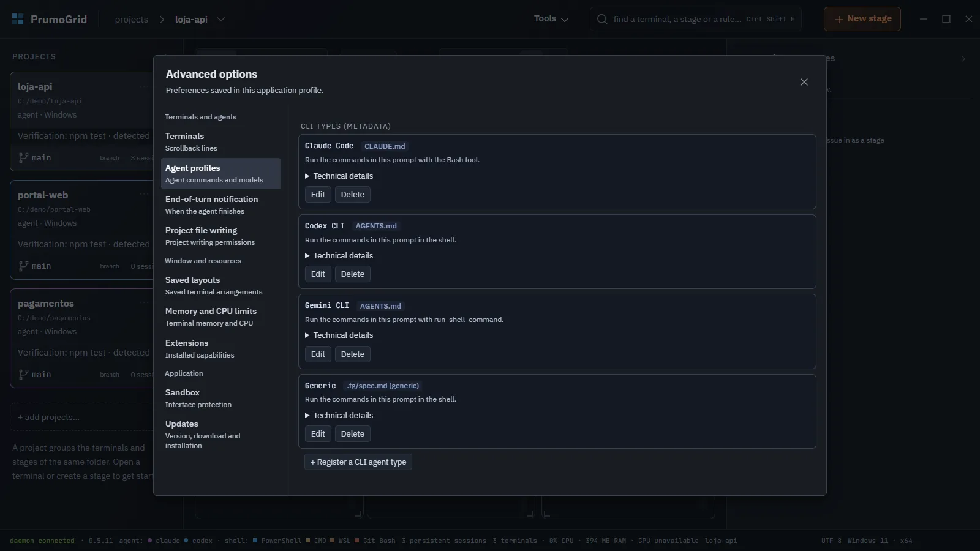Open Updates settings

[x=221, y=434]
